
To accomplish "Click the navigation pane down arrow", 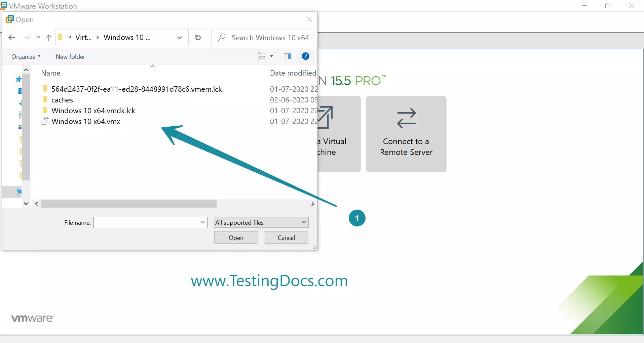I will coord(26,204).
